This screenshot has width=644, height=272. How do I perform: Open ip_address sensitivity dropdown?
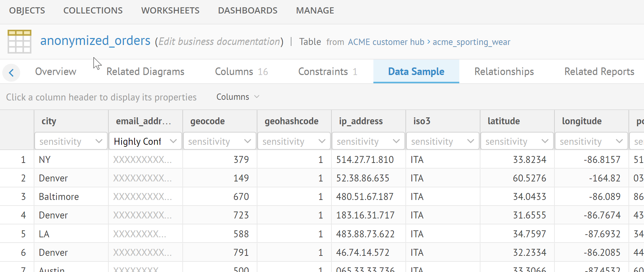pos(368,141)
